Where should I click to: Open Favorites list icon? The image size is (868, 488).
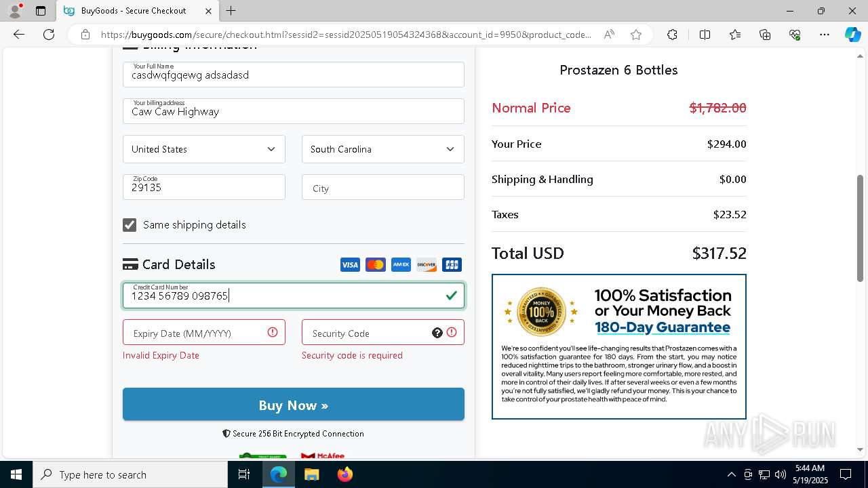pos(735,35)
